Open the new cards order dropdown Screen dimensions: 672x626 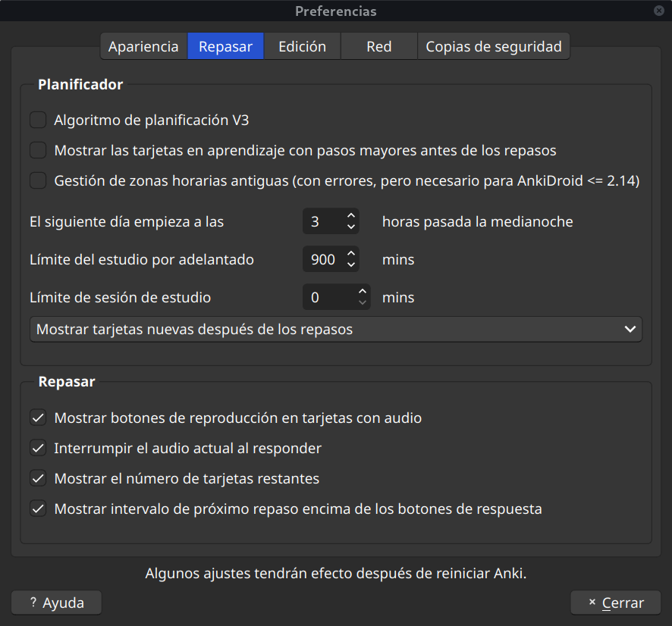pyautogui.click(x=335, y=330)
